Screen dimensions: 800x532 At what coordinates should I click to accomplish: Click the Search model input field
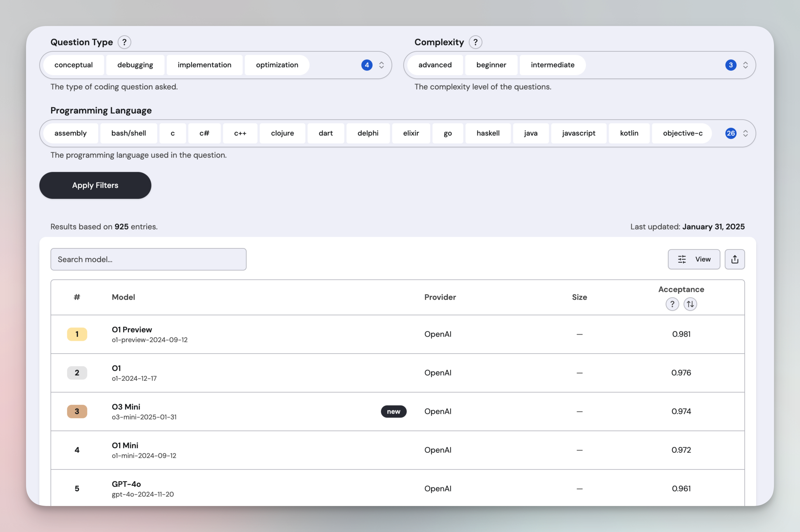pyautogui.click(x=148, y=259)
